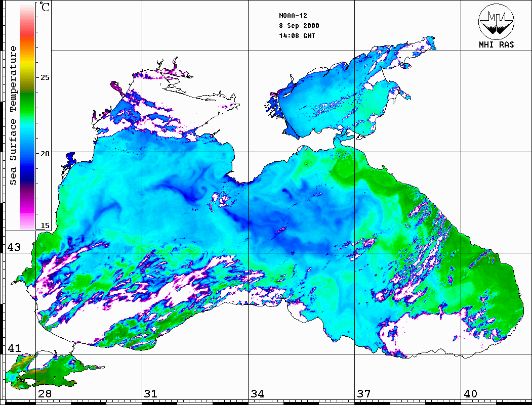Click the longitude label '40'

coord(470,393)
